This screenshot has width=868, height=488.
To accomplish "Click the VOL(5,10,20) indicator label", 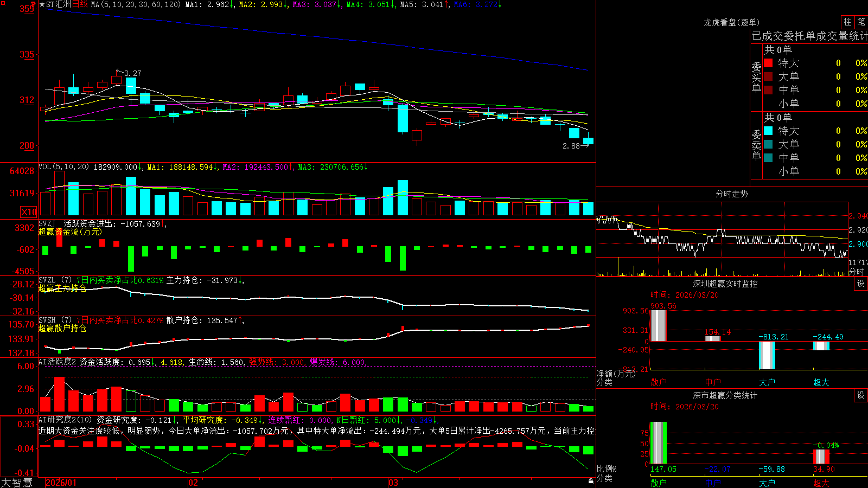I will click(x=64, y=167).
